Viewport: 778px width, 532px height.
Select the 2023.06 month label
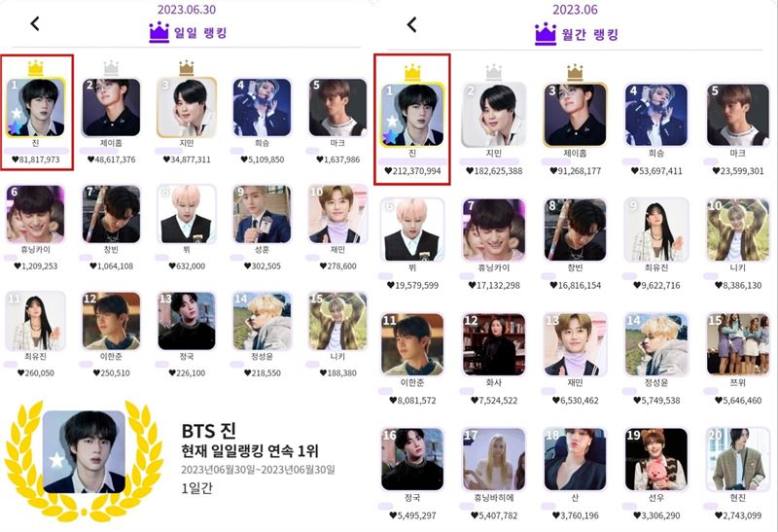pyautogui.click(x=575, y=10)
